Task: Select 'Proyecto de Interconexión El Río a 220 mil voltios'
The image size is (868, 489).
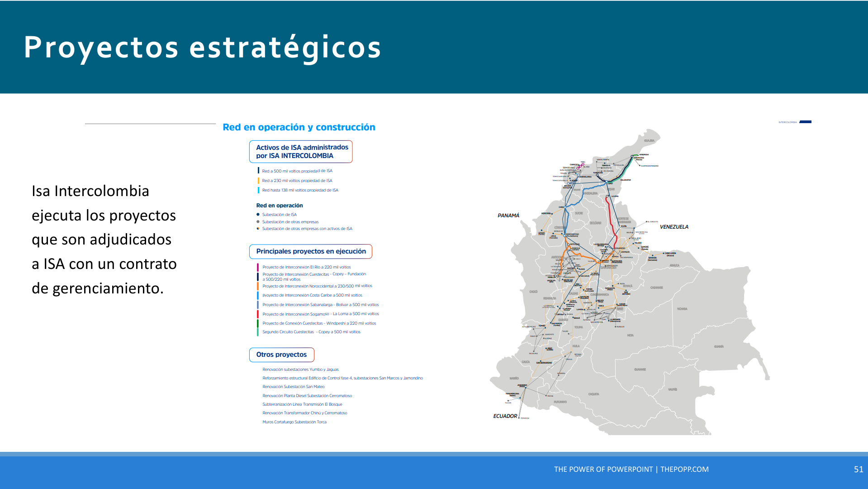Action: pyautogui.click(x=306, y=267)
